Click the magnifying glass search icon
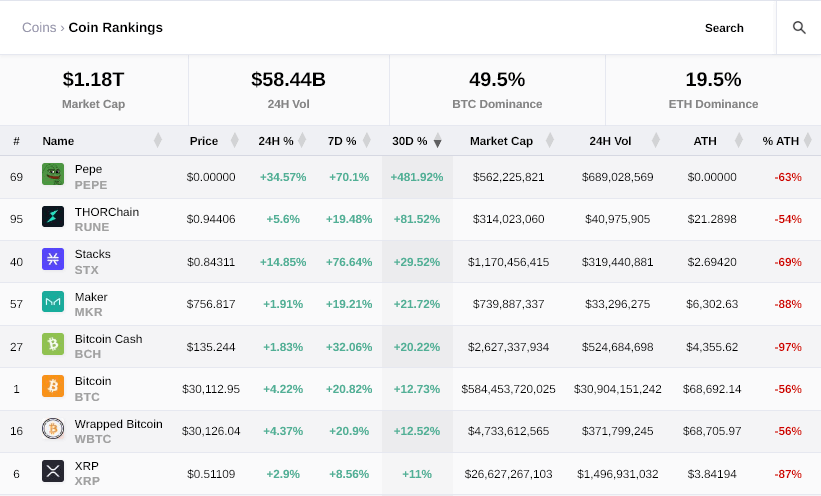Viewport: 821px width, 496px height. [799, 28]
